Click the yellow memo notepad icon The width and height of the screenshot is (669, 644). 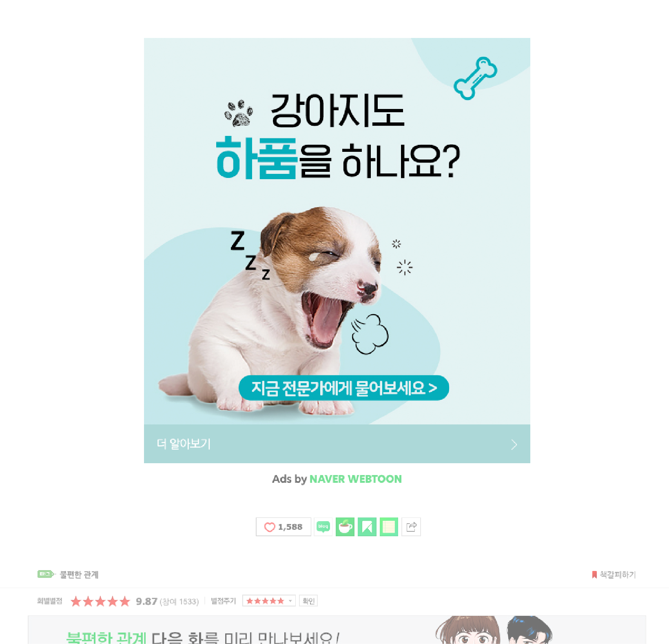click(x=389, y=527)
